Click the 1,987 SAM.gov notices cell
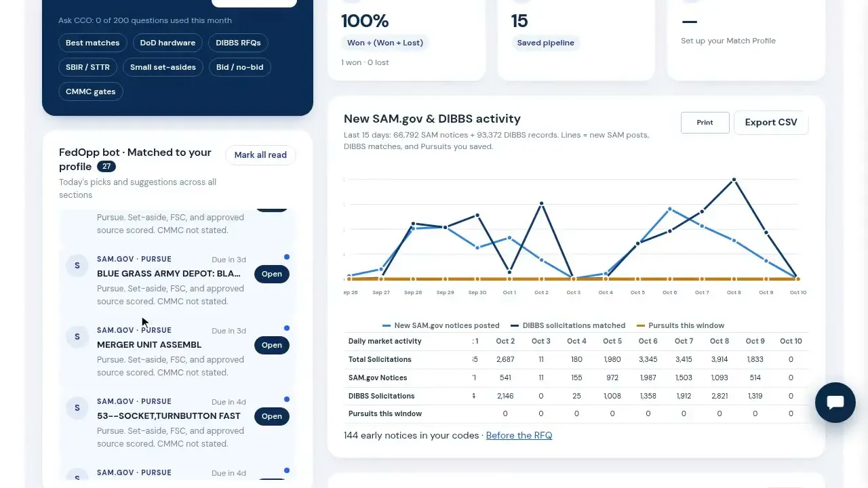 (648, 378)
